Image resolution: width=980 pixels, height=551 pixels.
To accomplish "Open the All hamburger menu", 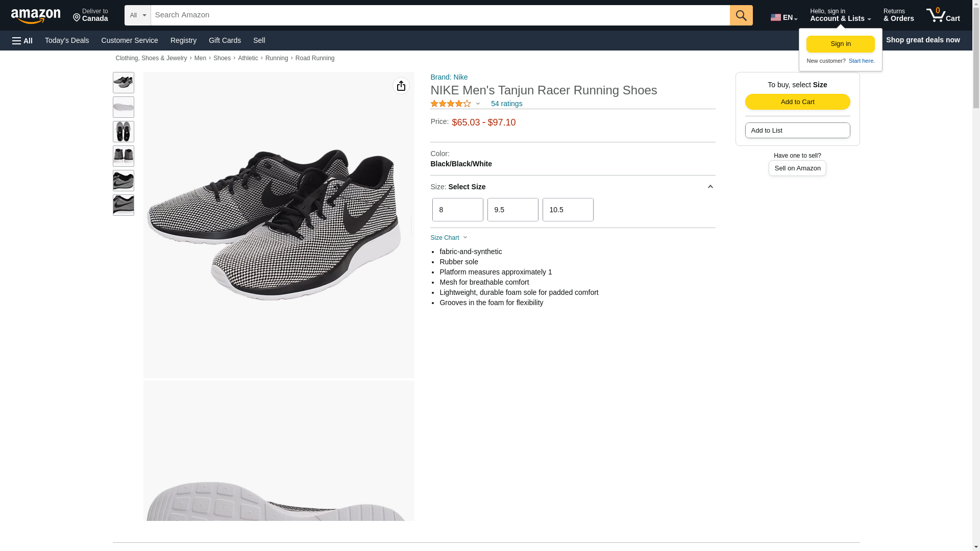I will (22, 40).
